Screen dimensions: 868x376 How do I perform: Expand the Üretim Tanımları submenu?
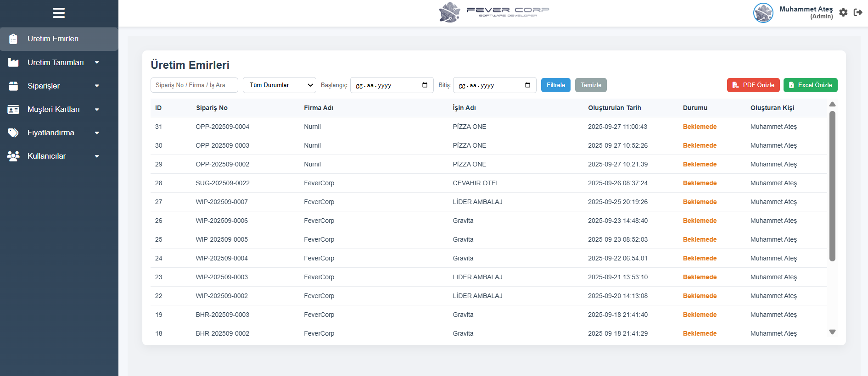pyautogui.click(x=97, y=62)
